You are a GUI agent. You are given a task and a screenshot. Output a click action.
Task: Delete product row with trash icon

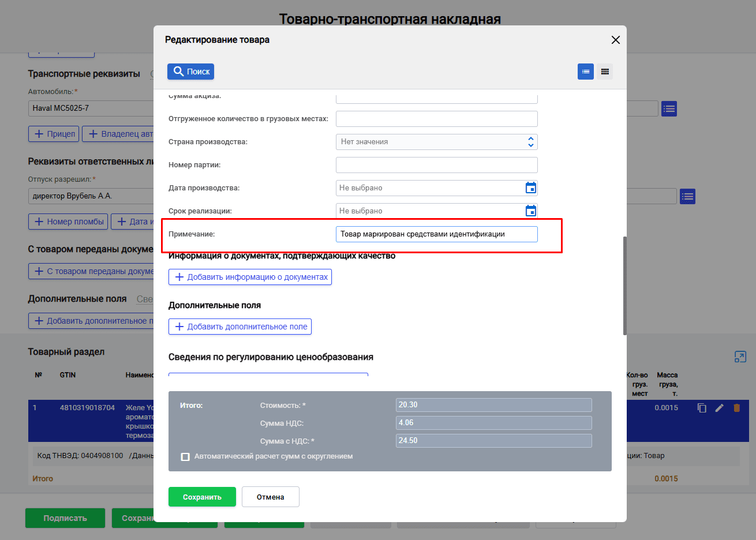[x=736, y=408]
